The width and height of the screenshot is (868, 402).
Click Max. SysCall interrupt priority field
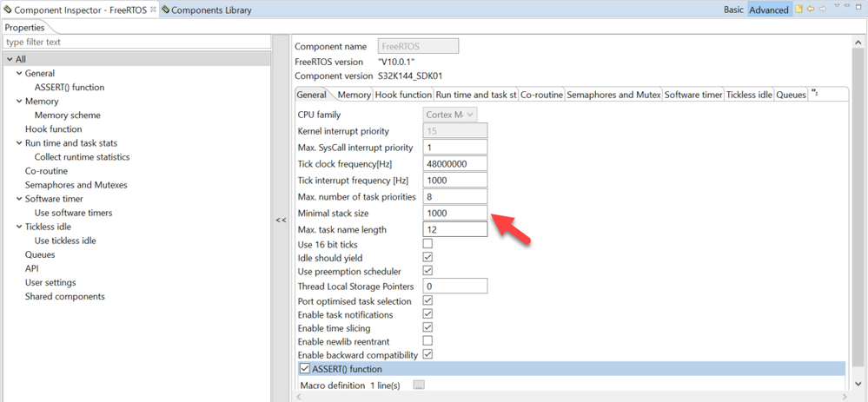pos(455,147)
